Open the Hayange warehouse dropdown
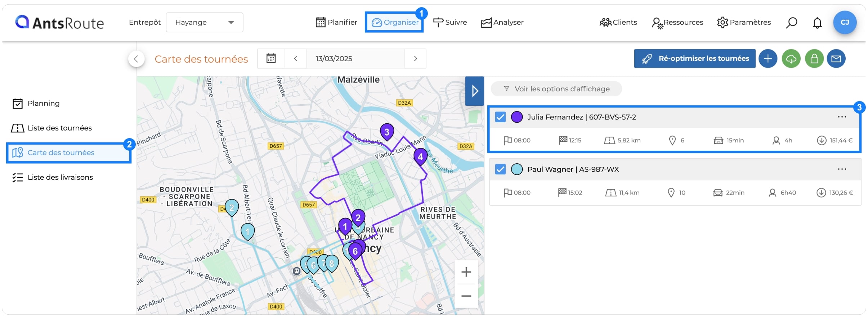 pyautogui.click(x=205, y=22)
